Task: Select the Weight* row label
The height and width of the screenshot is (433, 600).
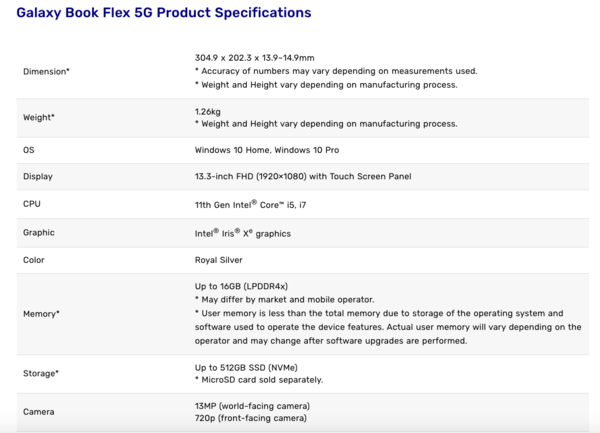Action: 39,117
